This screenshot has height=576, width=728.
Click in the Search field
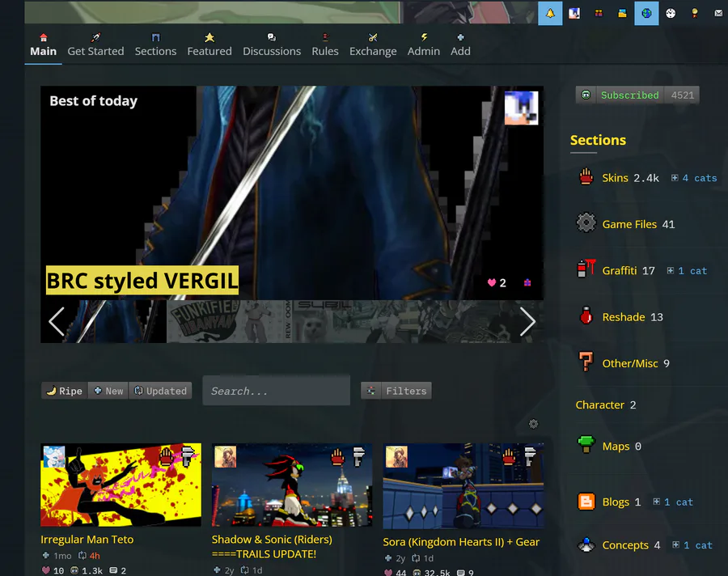[x=277, y=391]
